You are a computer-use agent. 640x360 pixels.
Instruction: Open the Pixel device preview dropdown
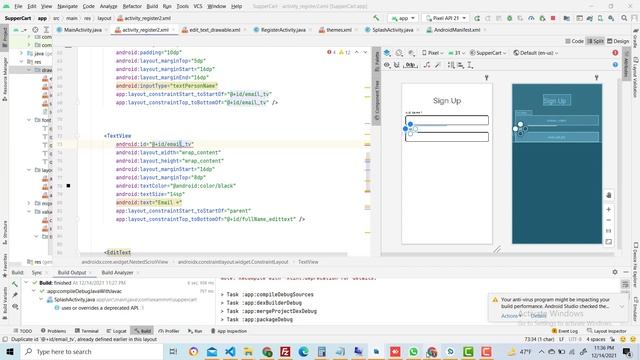pos(433,53)
